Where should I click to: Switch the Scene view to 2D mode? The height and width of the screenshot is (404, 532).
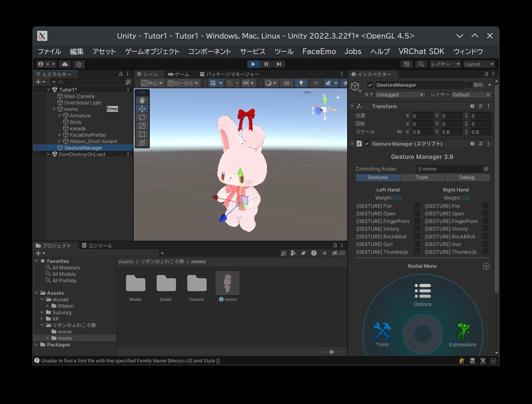[286, 83]
